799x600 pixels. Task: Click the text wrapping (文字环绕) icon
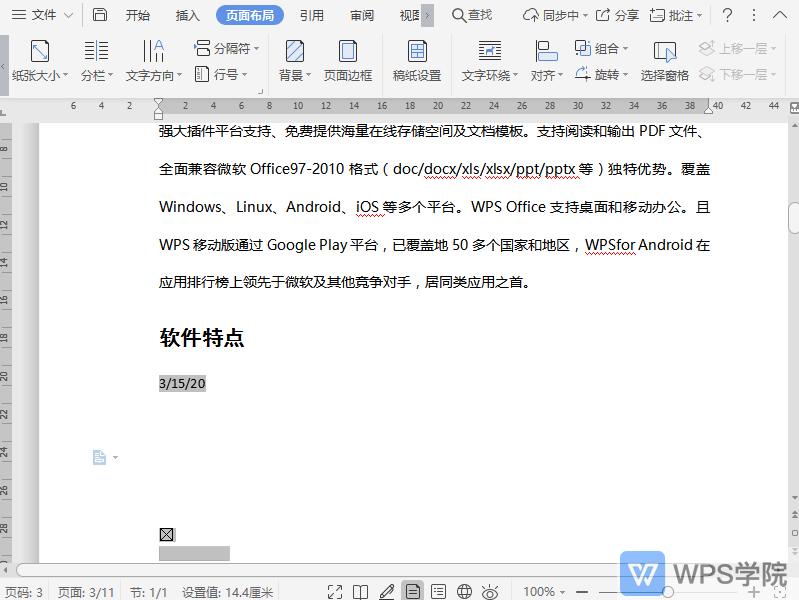pos(489,52)
